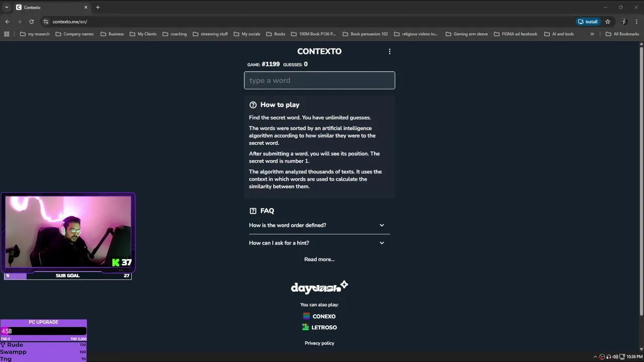
Task: Open a new tab with the plus button
Action: coord(98,8)
